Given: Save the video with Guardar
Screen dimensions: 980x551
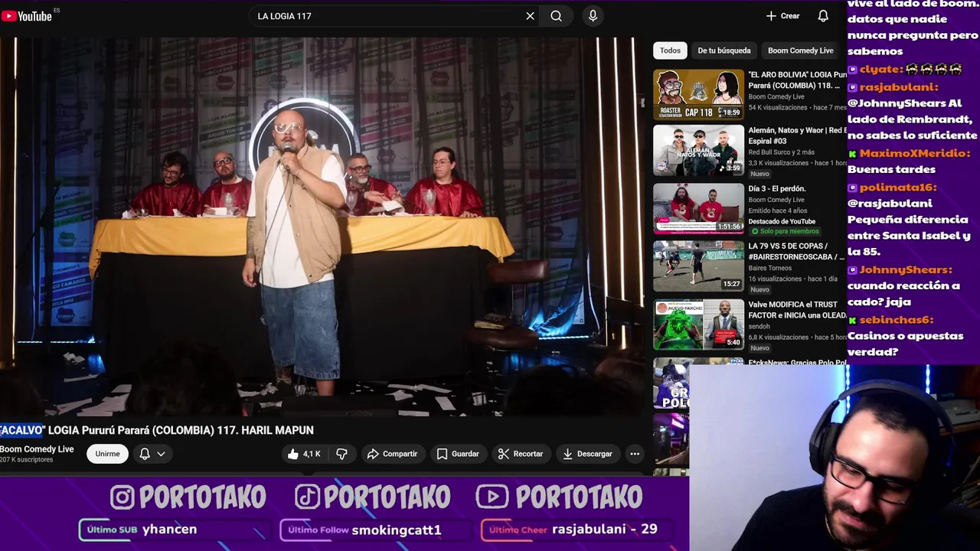Looking at the screenshot, I should coord(458,454).
